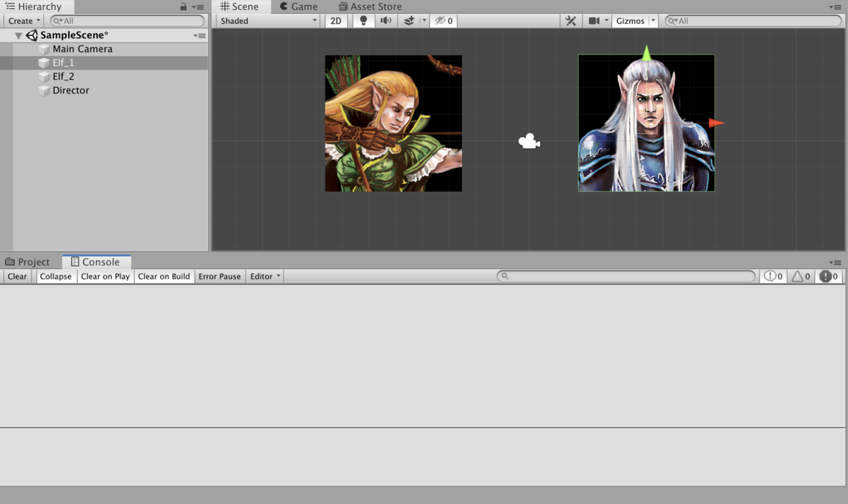This screenshot has width=848, height=504.
Task: Click the Console search input field
Action: click(625, 276)
